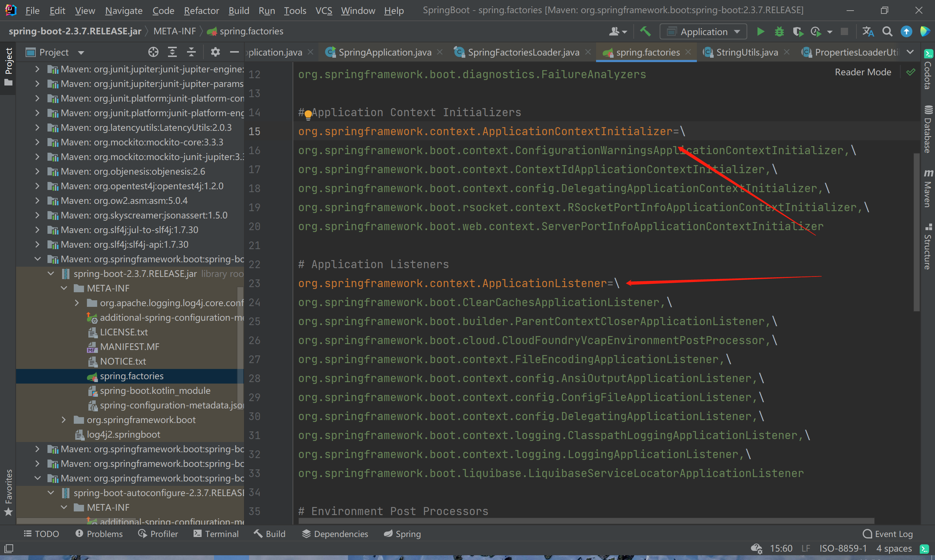Show hidden editor tabs dropdown
935x560 pixels.
click(x=910, y=52)
